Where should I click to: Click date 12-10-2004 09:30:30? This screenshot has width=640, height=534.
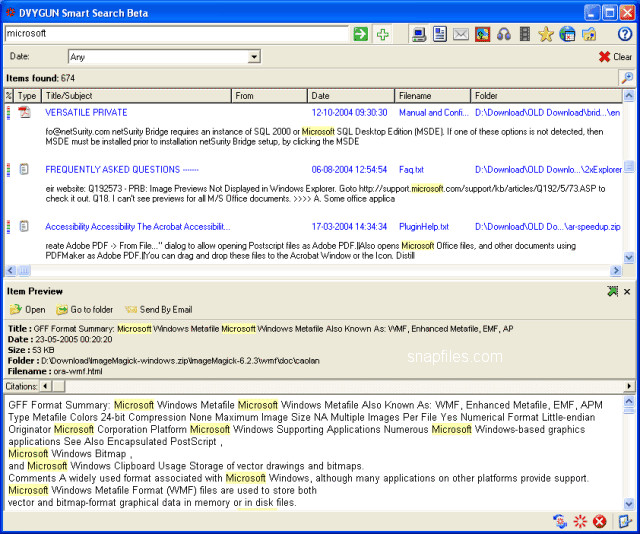coord(349,112)
